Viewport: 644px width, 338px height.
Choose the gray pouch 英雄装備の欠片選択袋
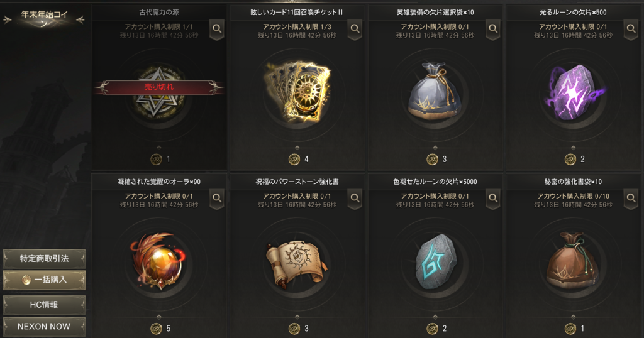pyautogui.click(x=435, y=92)
